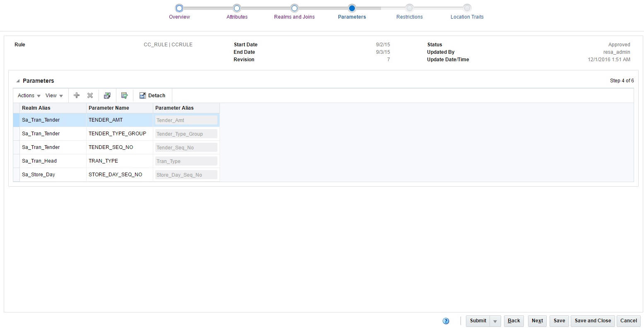Click the Tender_Amt parameter alias field
Viewport: 644px width, 329px height.
click(x=186, y=120)
